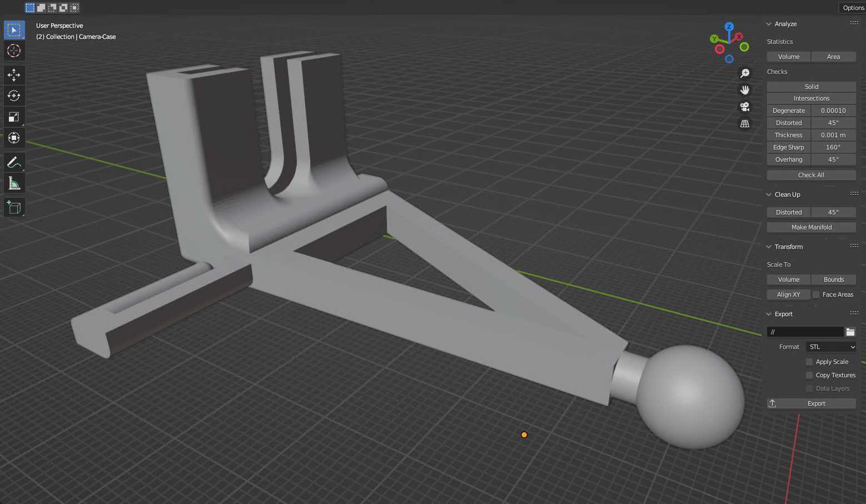
Task: Activate the Annotate tool
Action: (14, 162)
